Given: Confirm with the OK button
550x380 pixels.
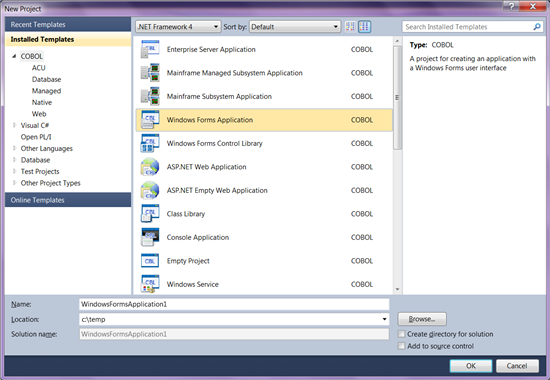Looking at the screenshot, I should tap(471, 366).
